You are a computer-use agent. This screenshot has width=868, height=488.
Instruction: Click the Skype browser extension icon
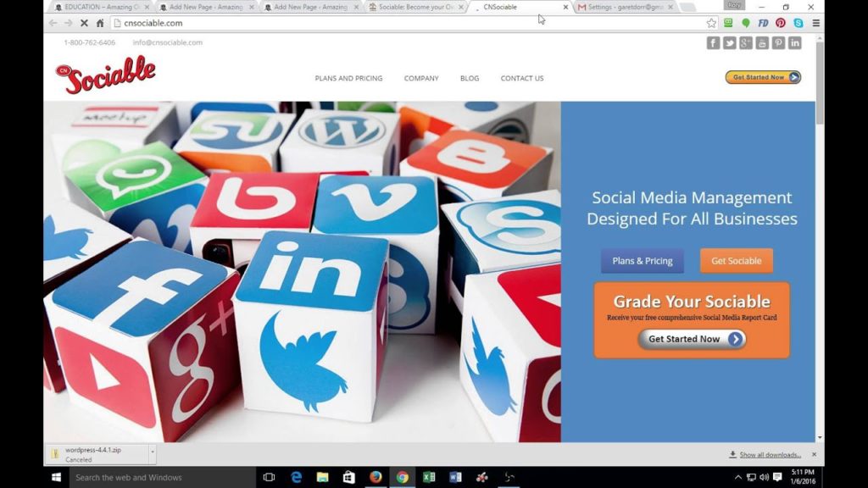coord(798,23)
